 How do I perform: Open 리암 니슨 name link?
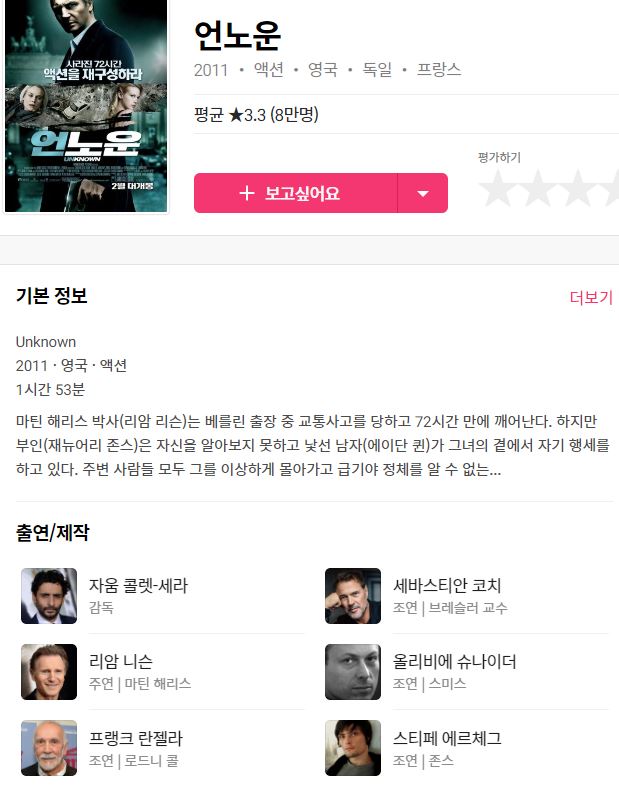121,661
